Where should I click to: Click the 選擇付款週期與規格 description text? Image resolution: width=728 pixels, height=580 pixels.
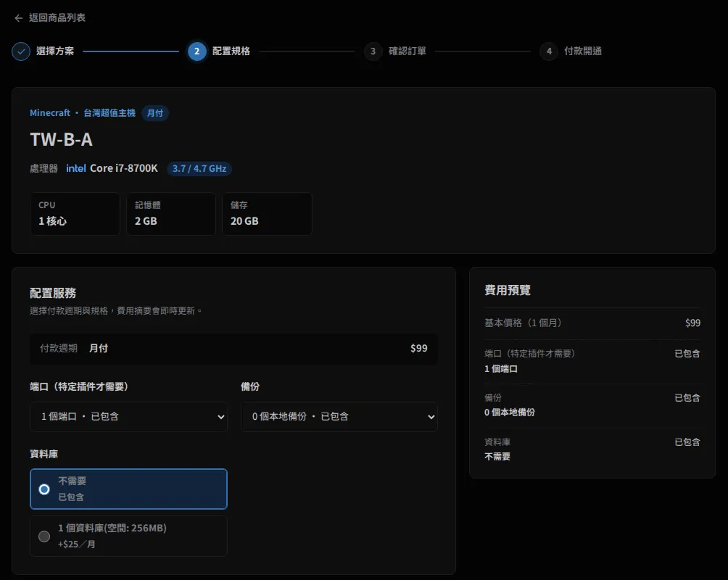[x=116, y=311]
